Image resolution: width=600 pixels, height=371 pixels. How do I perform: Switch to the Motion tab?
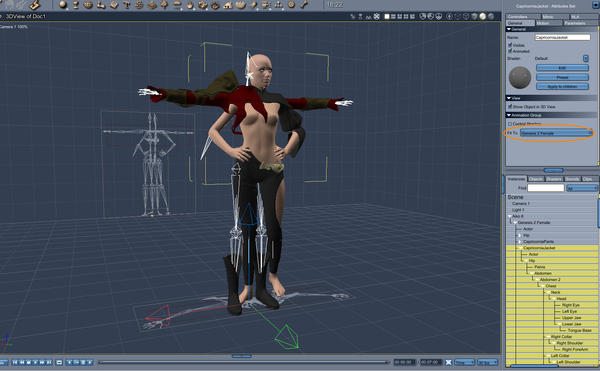pos(543,23)
